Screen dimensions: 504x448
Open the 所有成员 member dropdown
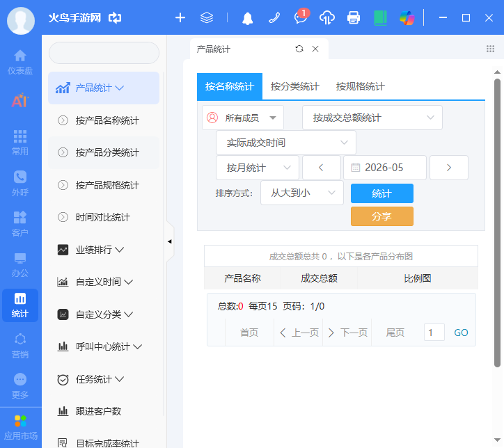(243, 118)
